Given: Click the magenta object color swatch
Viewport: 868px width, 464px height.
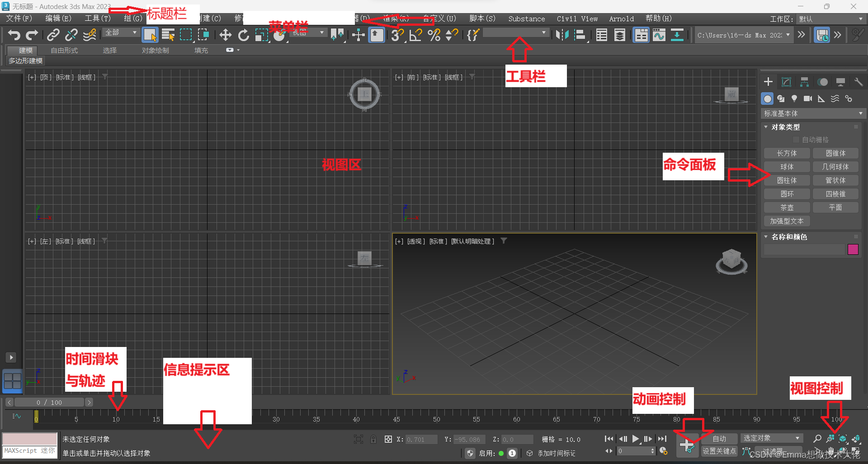Looking at the screenshot, I should click(853, 249).
